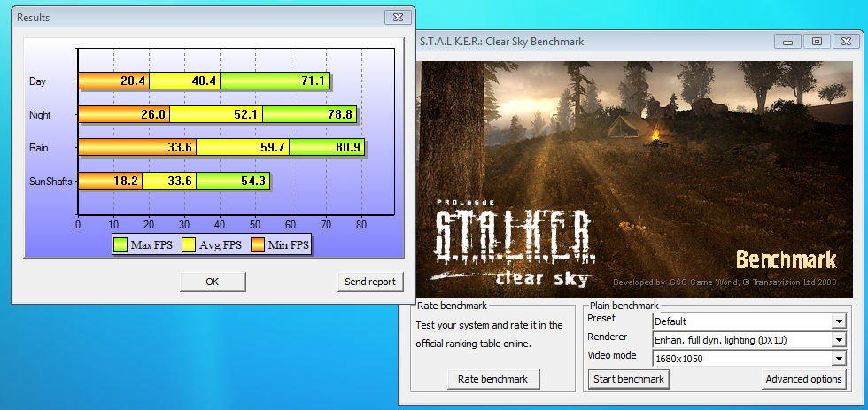The width and height of the screenshot is (868, 410).
Task: Click the Rain average value 59.7
Action: click(274, 148)
